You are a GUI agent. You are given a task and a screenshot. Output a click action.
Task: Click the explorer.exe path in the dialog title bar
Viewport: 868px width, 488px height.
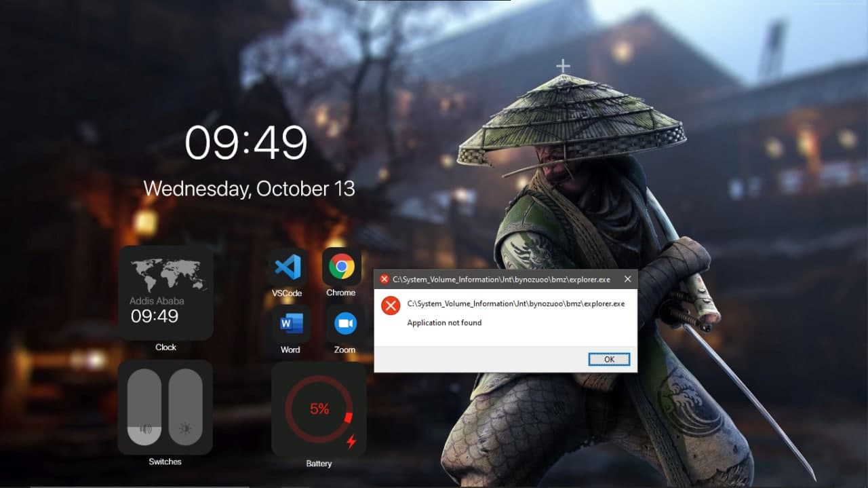point(501,279)
